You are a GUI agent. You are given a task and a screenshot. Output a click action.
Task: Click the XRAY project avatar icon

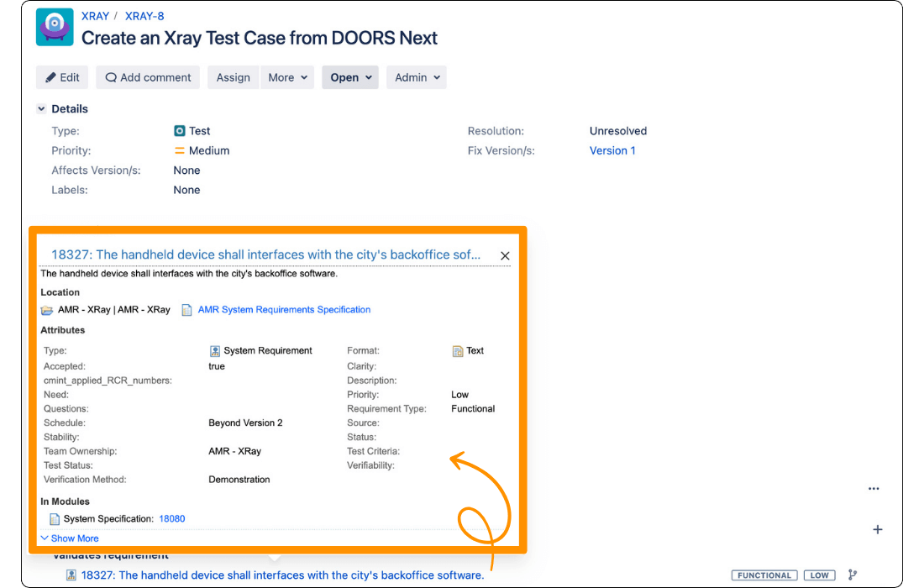click(x=55, y=27)
